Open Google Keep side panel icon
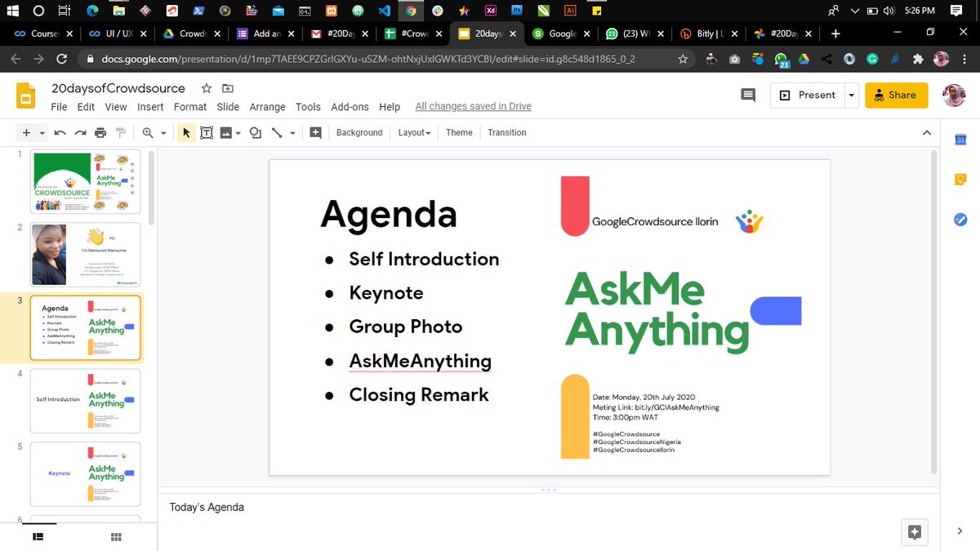 pyautogui.click(x=960, y=180)
